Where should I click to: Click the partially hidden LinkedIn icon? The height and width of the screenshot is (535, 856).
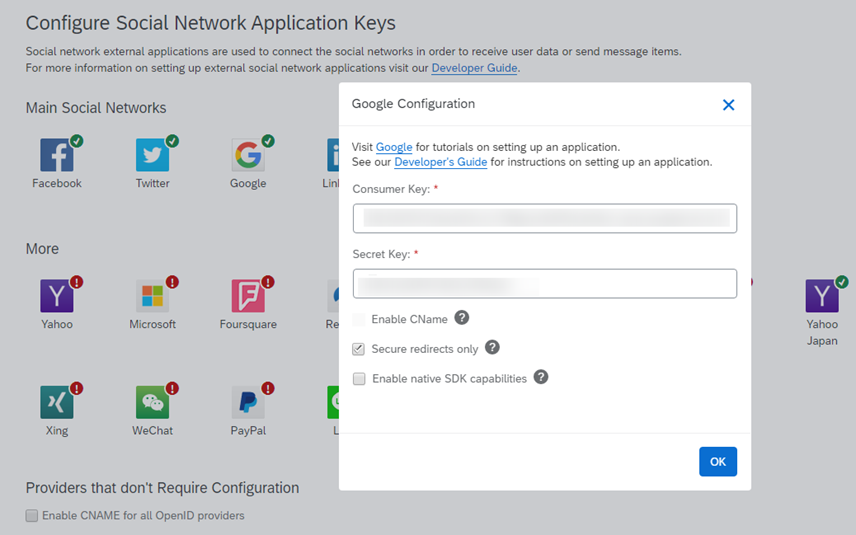pyautogui.click(x=332, y=155)
